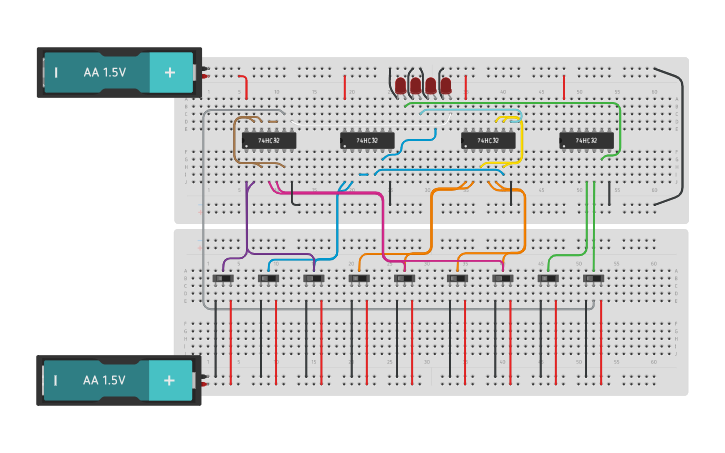Toggle the eighth slide switch from left
The height and width of the screenshot is (453, 725).
pyautogui.click(x=548, y=279)
